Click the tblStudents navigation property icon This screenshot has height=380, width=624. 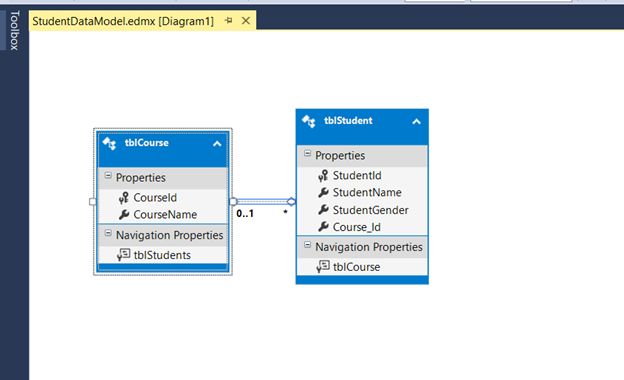pyautogui.click(x=124, y=255)
